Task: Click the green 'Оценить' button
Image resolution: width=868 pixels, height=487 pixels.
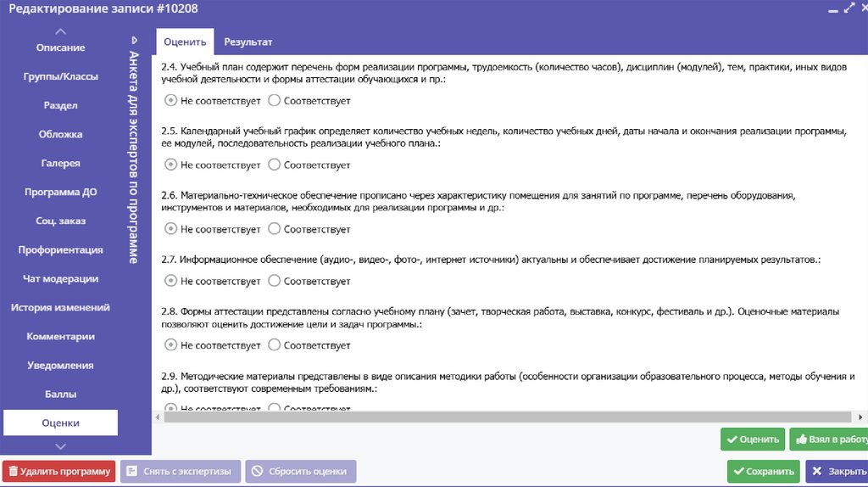Action: 753,439
